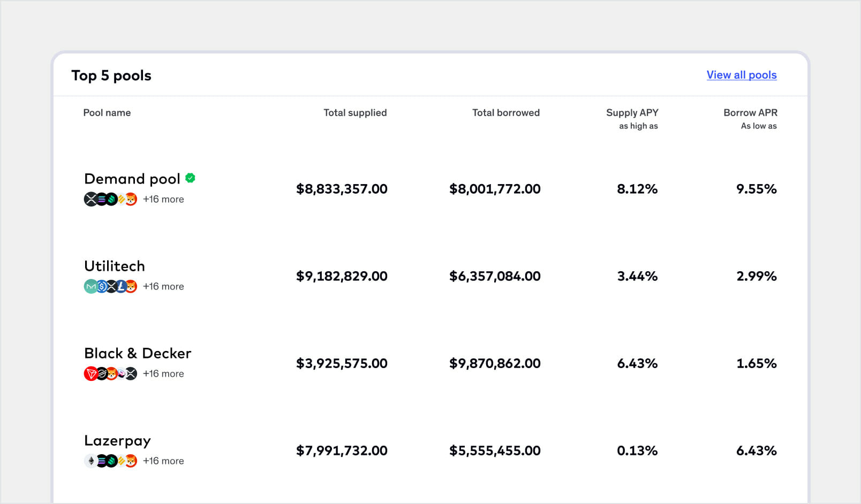Image resolution: width=861 pixels, height=504 pixels.
Task: Click the teal Maker token icon in Utilitech row
Action: click(x=91, y=287)
